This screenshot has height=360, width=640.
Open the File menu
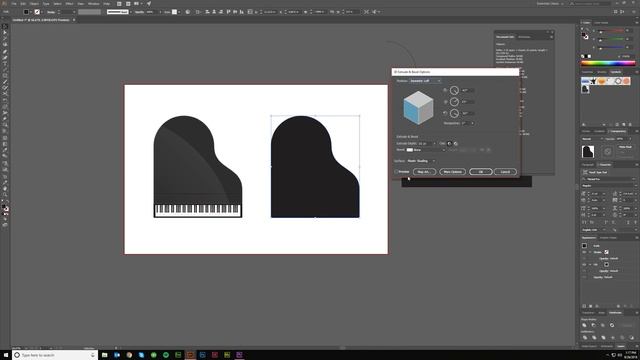point(14,4)
